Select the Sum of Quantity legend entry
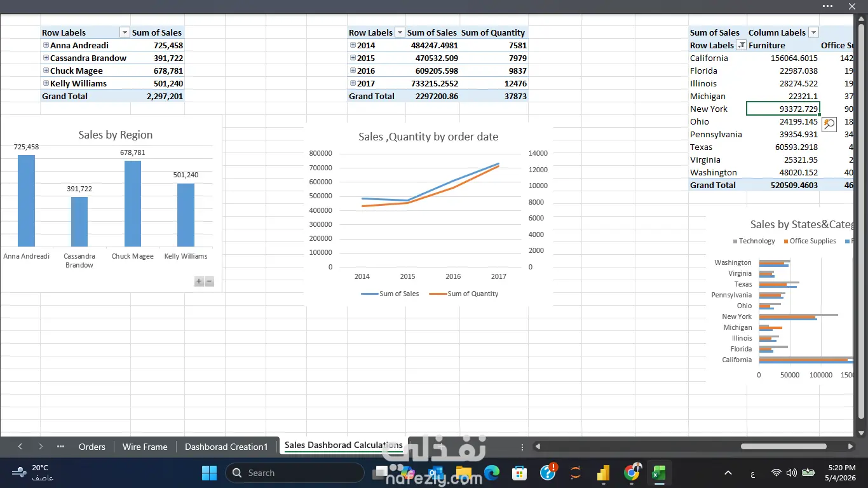Image resolution: width=868 pixels, height=488 pixels. click(464, 294)
